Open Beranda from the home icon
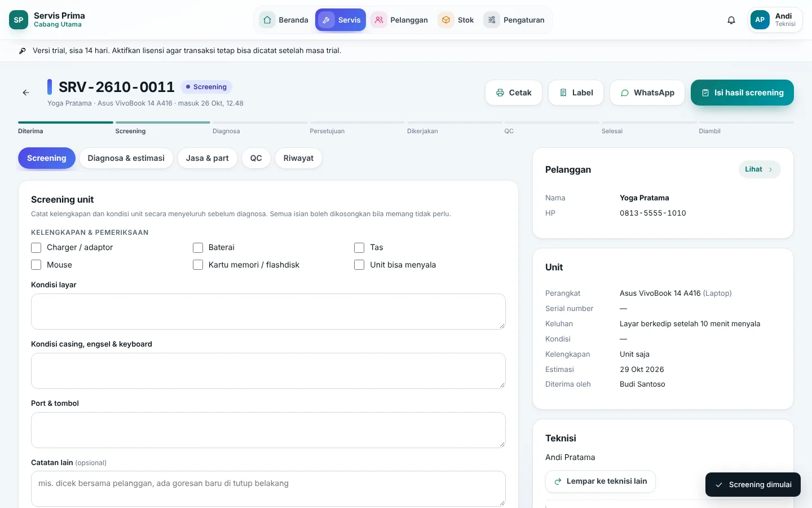Screen dimensions: 812x508 [x=267, y=20]
